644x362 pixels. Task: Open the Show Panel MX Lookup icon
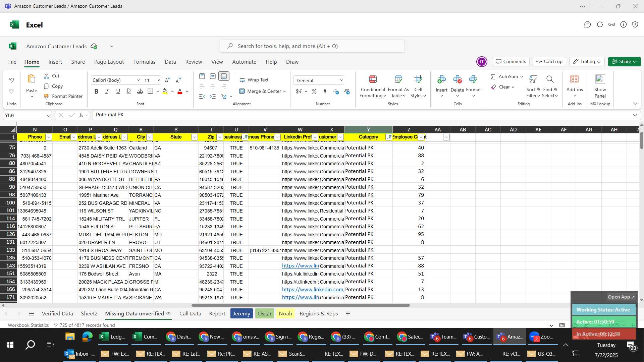[600, 79]
